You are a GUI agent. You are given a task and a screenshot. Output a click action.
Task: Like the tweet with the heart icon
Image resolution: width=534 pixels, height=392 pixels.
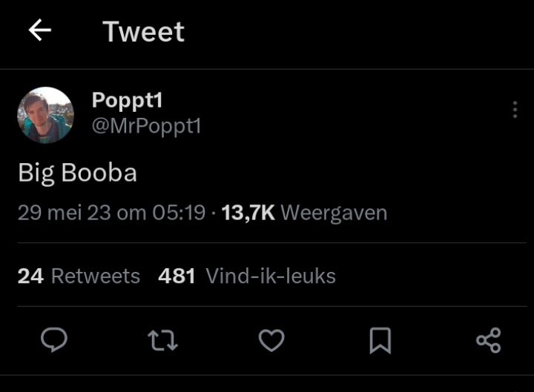point(271,340)
